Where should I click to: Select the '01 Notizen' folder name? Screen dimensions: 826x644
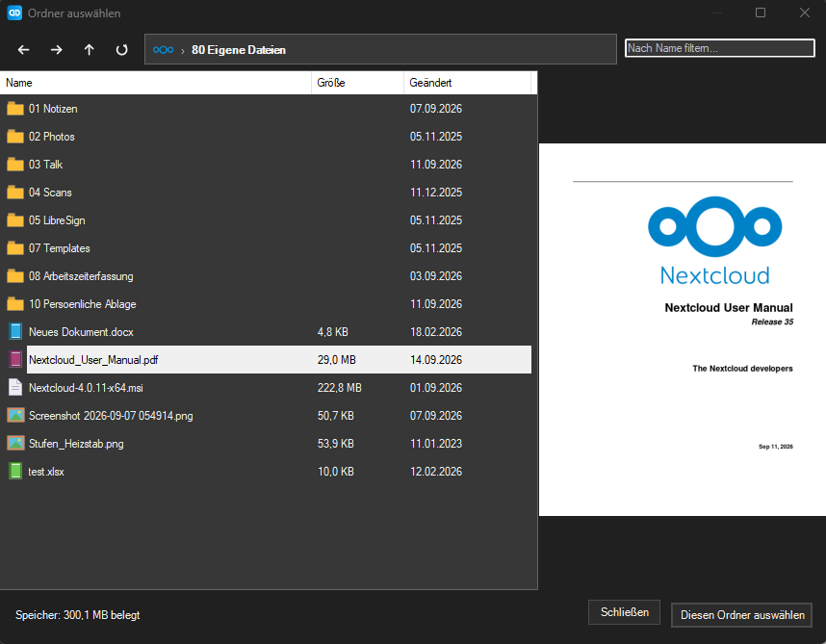coord(53,109)
